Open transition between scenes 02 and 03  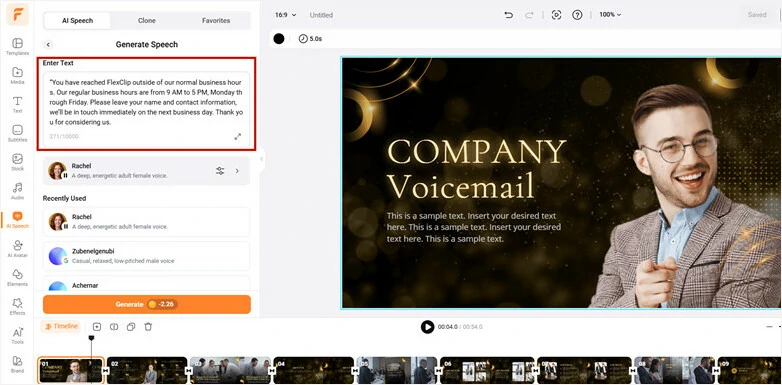click(189, 371)
